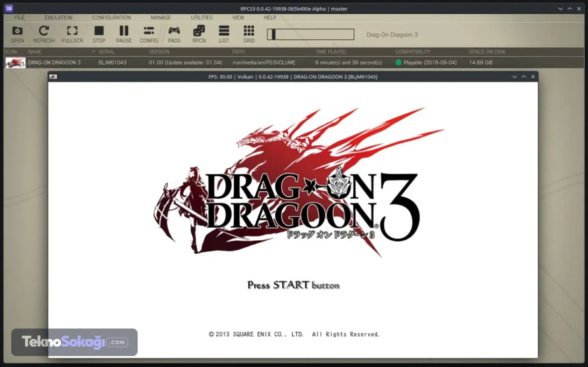The image size is (588, 367).
Task: Click the 14.69 GiB size cell
Action: pyautogui.click(x=481, y=63)
